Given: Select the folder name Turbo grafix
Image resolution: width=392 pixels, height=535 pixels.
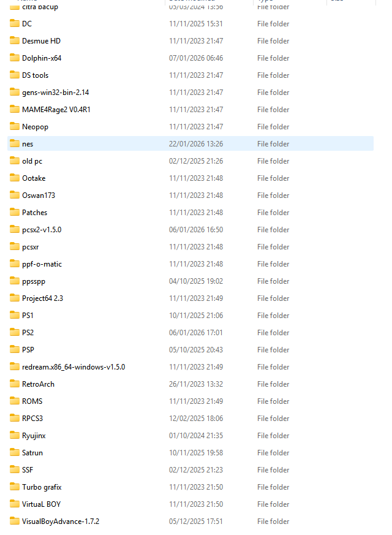Looking at the screenshot, I should click(x=42, y=487).
